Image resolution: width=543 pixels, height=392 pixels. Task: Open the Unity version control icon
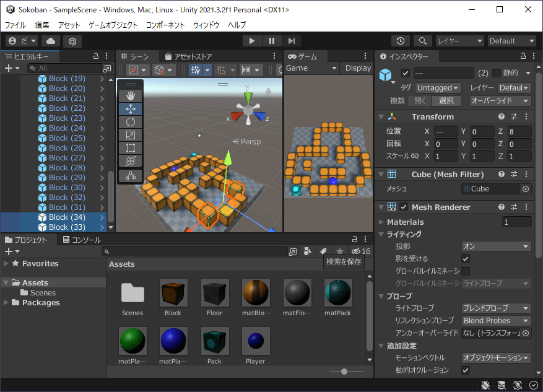pyautogui.click(x=72, y=41)
